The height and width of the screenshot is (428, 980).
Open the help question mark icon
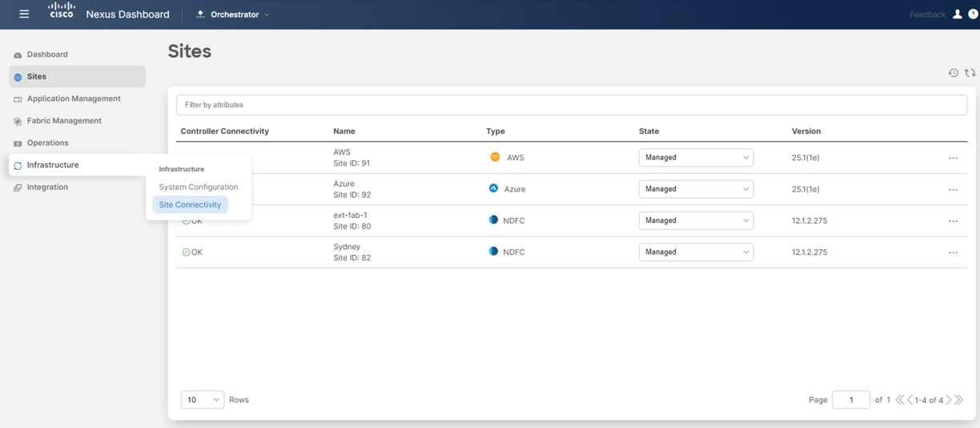click(973, 14)
